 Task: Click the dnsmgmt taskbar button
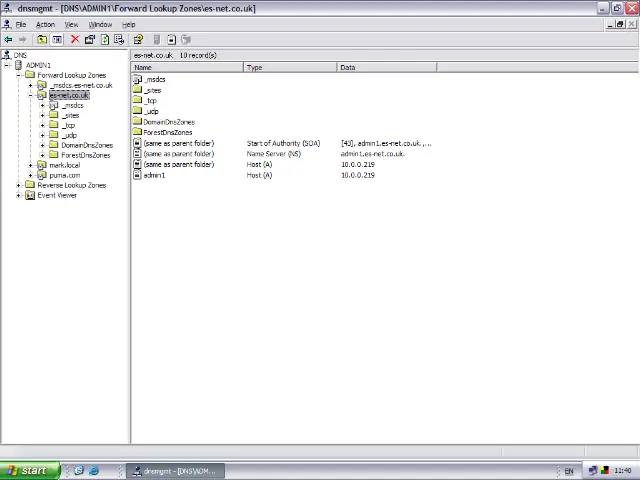176,471
